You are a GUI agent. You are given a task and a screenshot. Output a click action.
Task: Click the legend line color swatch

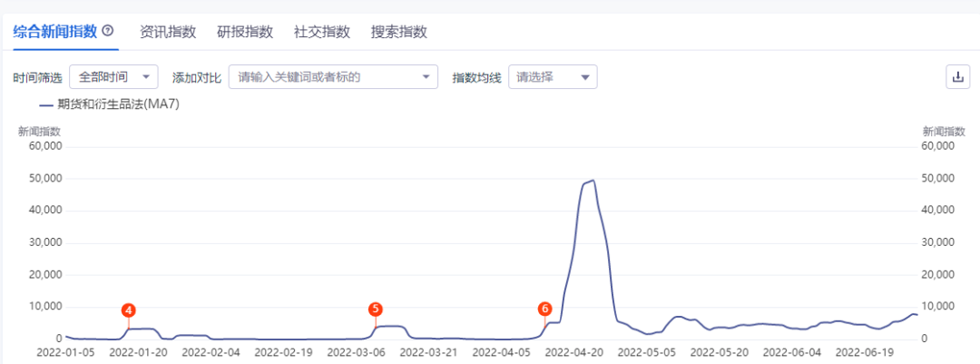click(46, 104)
